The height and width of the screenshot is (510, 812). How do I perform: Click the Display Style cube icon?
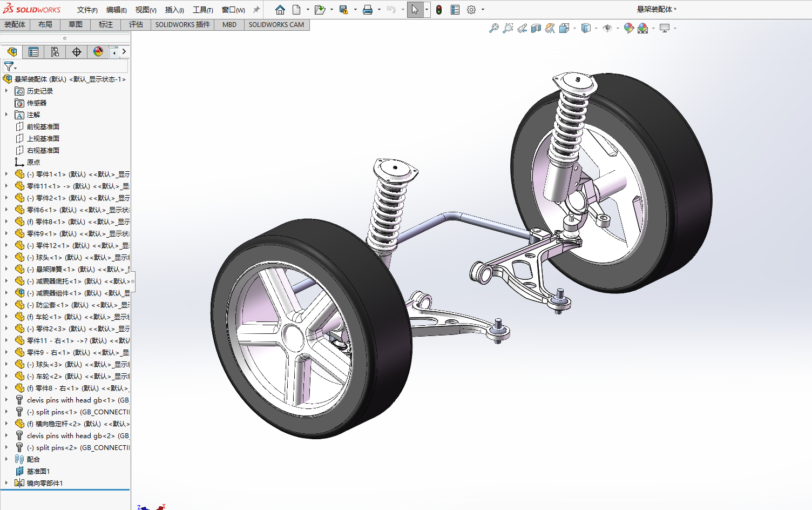click(586, 28)
